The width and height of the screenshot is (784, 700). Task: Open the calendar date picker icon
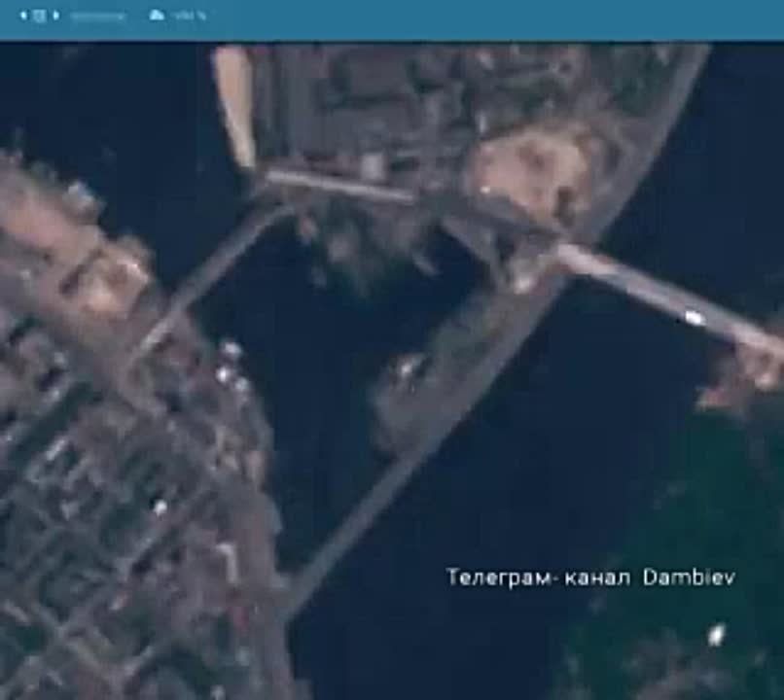click(40, 16)
